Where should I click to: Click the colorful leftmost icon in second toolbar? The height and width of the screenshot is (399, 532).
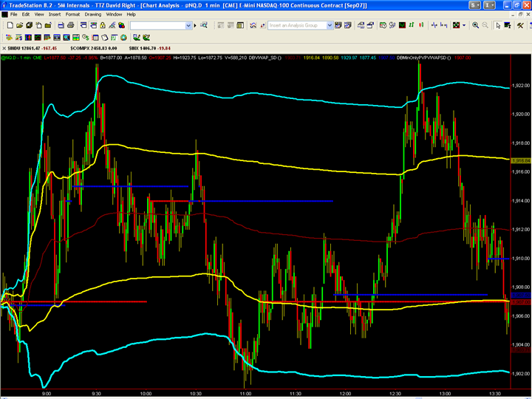pyautogui.click(x=9, y=38)
